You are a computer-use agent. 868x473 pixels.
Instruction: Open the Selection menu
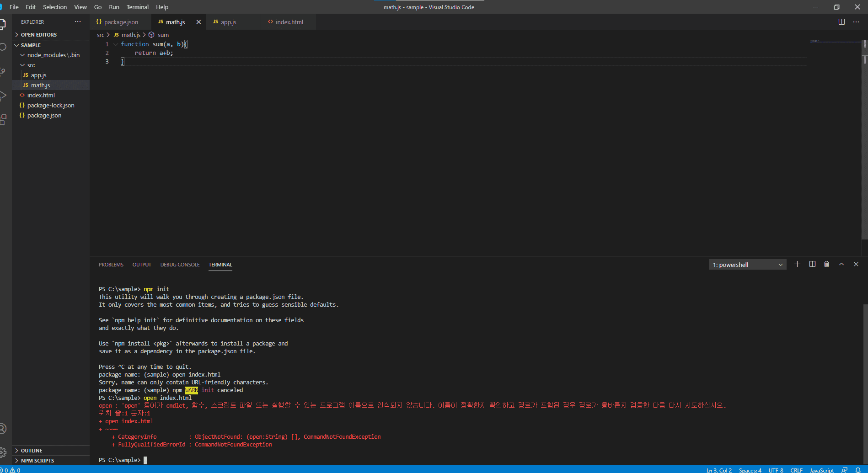click(x=55, y=7)
